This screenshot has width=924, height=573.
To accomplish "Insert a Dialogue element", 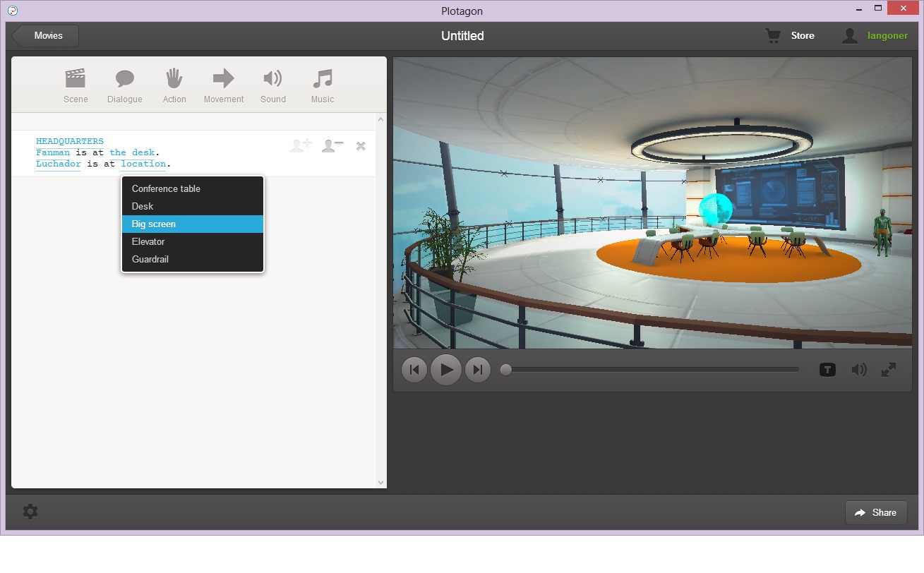I will tap(125, 86).
